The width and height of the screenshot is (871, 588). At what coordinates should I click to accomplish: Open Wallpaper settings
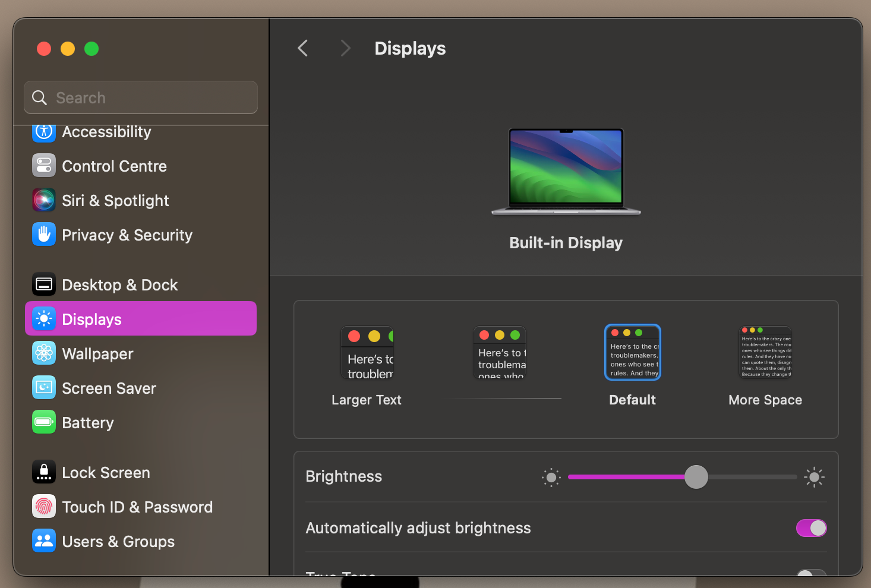97,353
